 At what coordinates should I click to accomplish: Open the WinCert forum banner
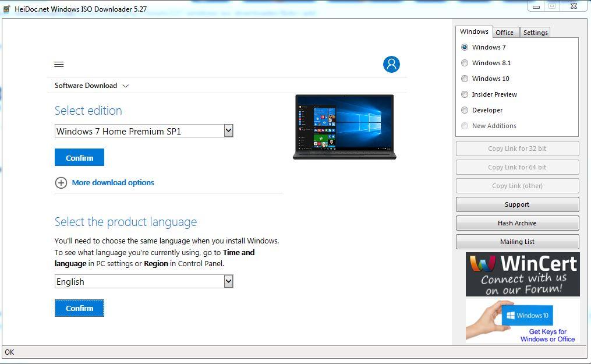click(x=522, y=274)
